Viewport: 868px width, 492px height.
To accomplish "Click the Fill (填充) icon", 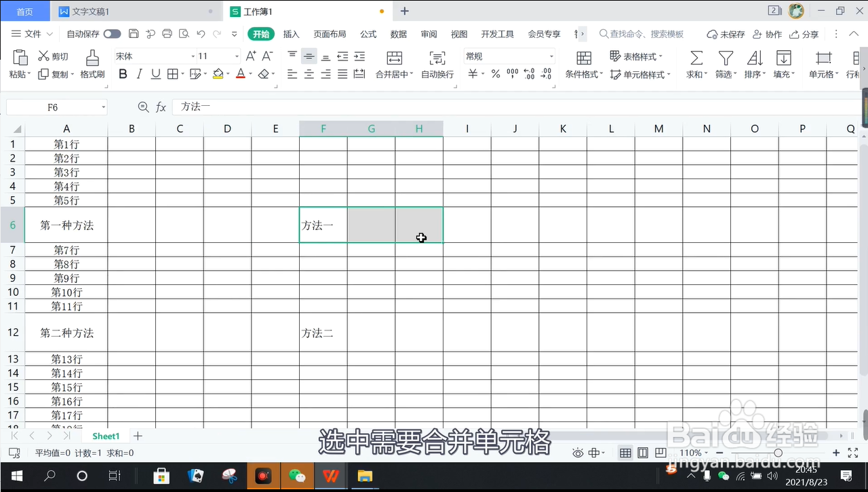I will [783, 65].
